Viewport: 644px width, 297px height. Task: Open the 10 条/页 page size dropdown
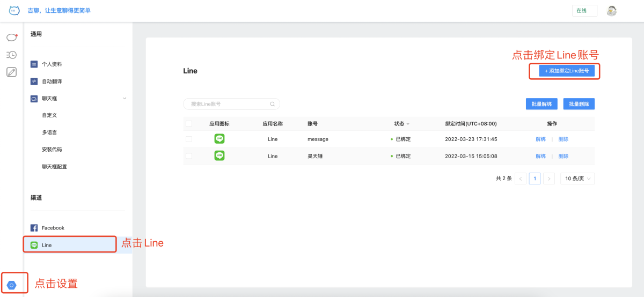tap(577, 179)
